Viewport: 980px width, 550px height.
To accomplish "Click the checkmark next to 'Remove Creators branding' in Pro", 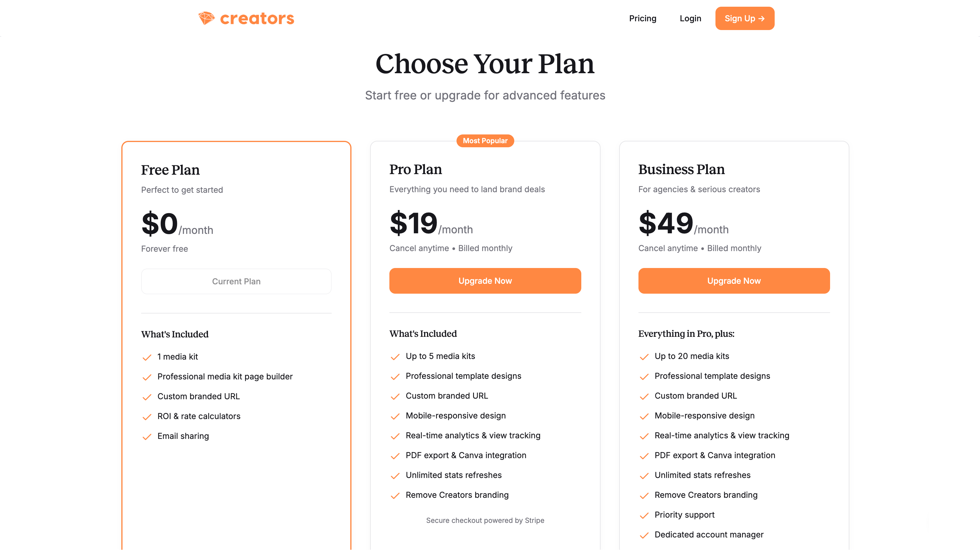I will point(395,495).
